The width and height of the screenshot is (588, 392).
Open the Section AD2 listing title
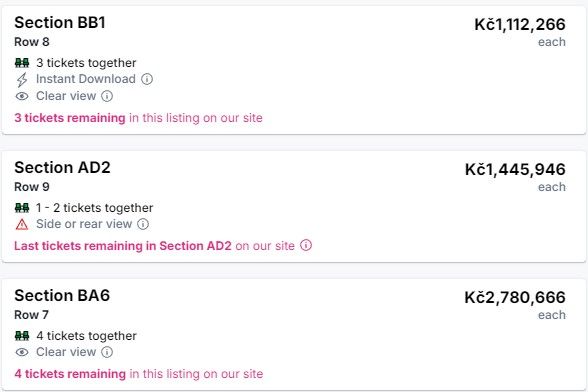(62, 167)
